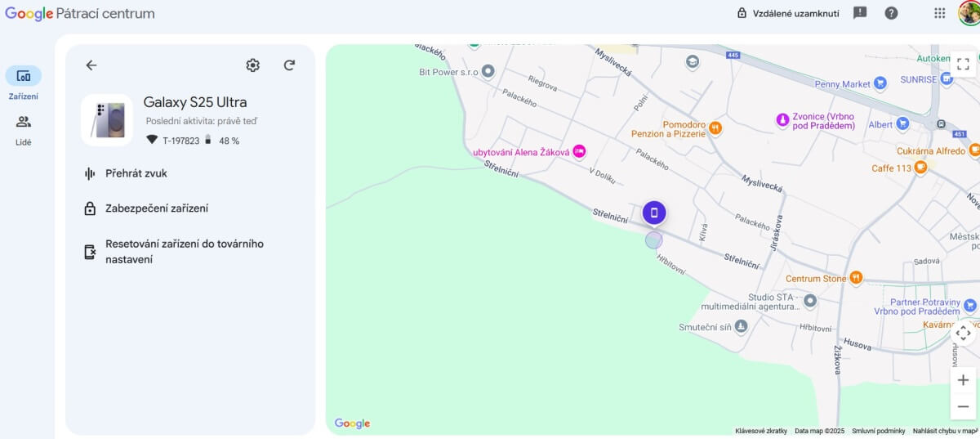Screen dimensions: 980x439
Task: Refresh the device location
Action: (289, 65)
